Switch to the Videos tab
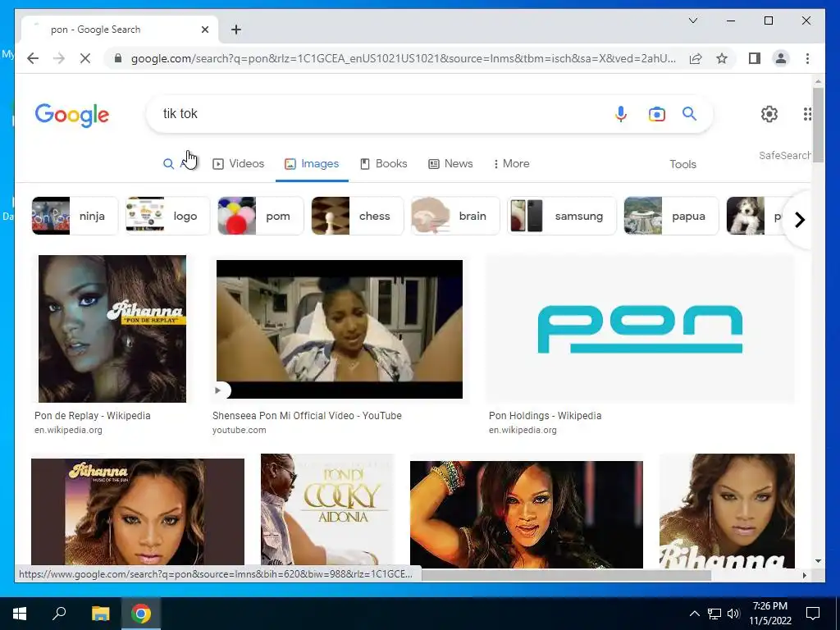Screen dimensions: 840x630 point(239,164)
